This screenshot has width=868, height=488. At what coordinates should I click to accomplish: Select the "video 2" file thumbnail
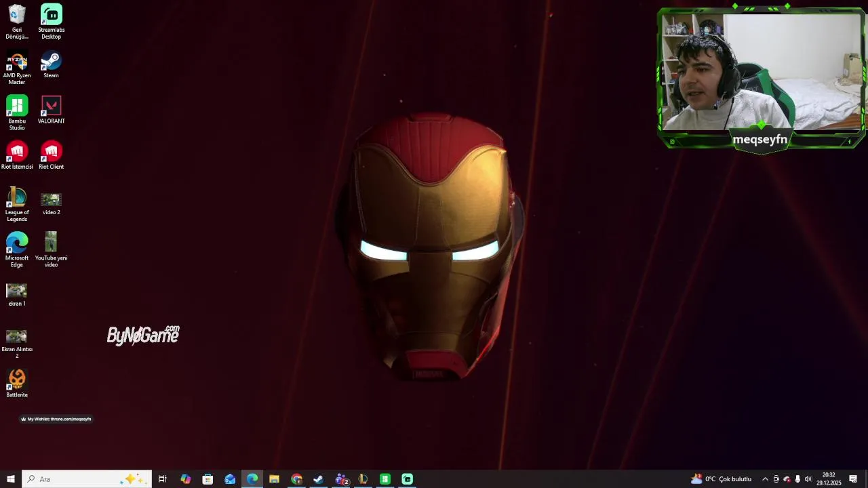point(52,203)
